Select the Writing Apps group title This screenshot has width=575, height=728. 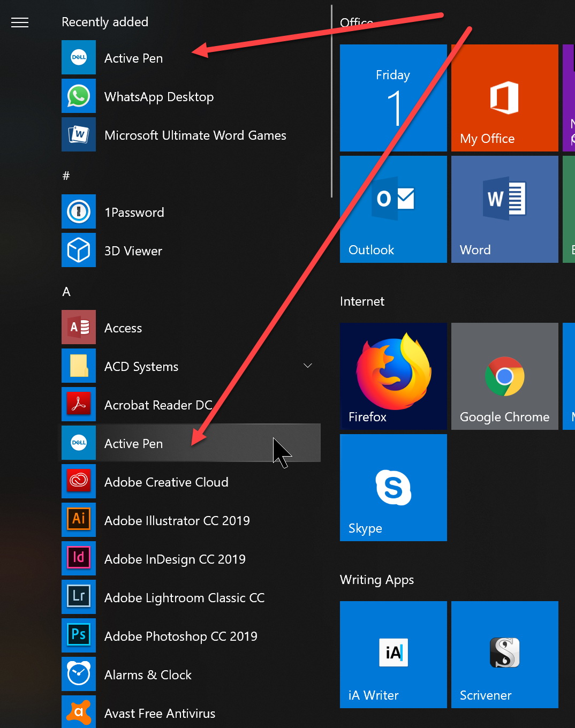click(x=377, y=580)
